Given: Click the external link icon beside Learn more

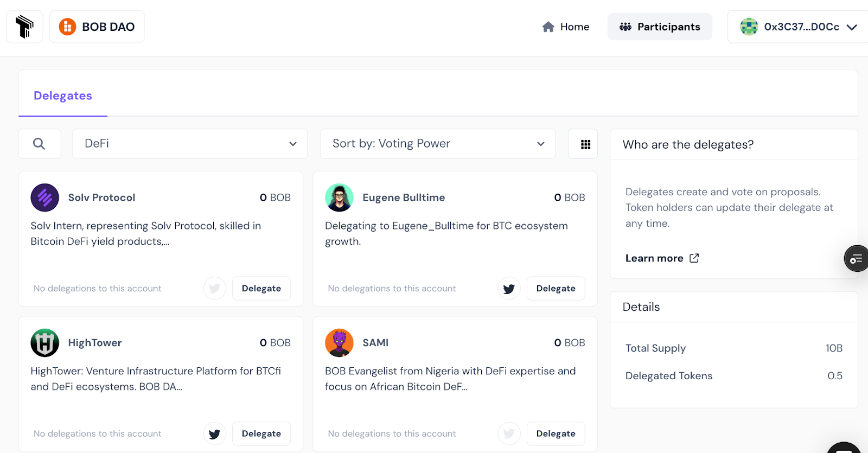Looking at the screenshot, I should click(694, 258).
